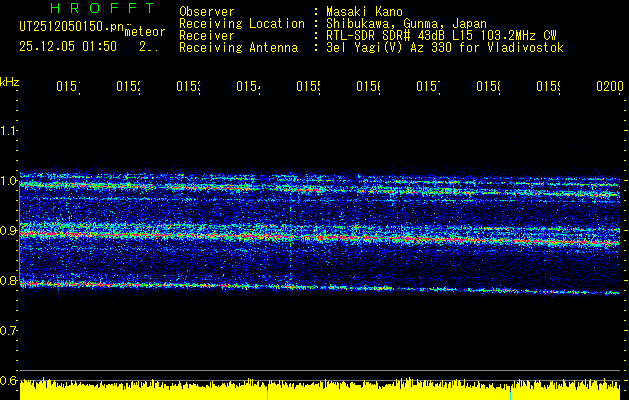
Task: Click the HROFFT title text
Action: tap(103, 8)
